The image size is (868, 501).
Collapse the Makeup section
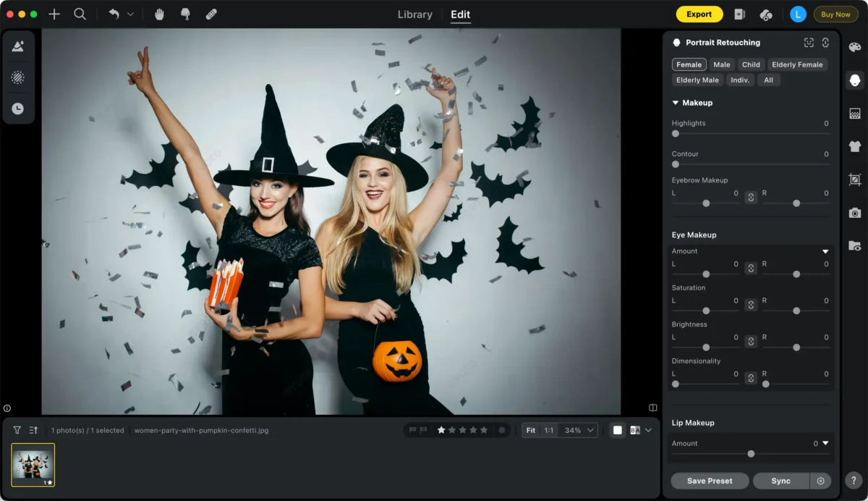[676, 103]
